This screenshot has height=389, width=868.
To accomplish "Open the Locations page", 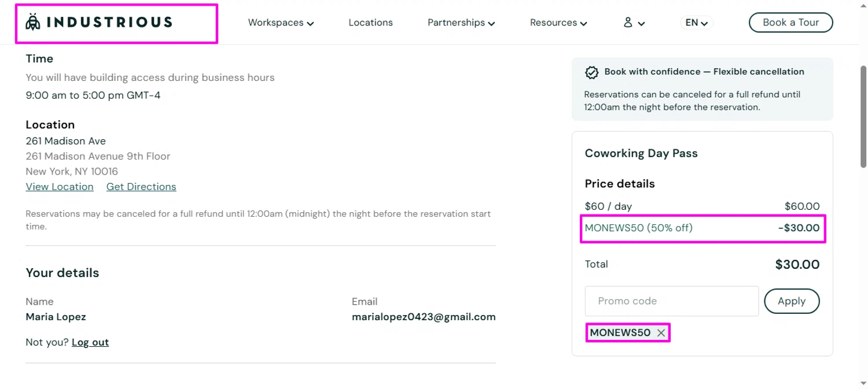I will [x=370, y=23].
